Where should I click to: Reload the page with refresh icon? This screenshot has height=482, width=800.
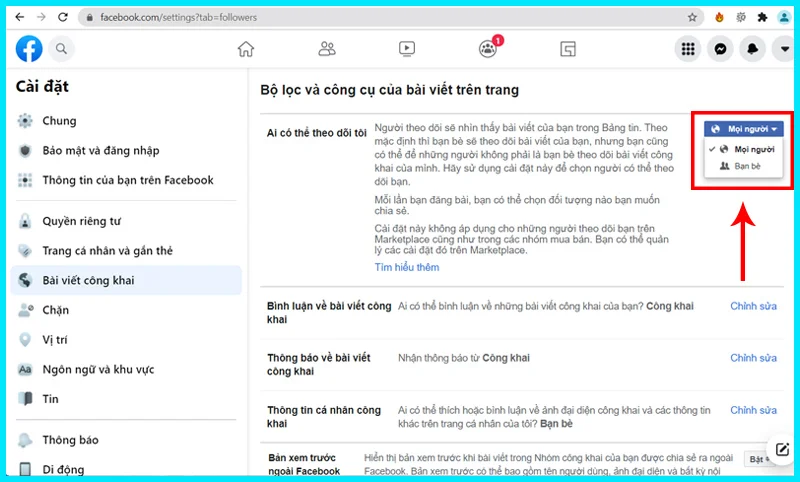63,17
